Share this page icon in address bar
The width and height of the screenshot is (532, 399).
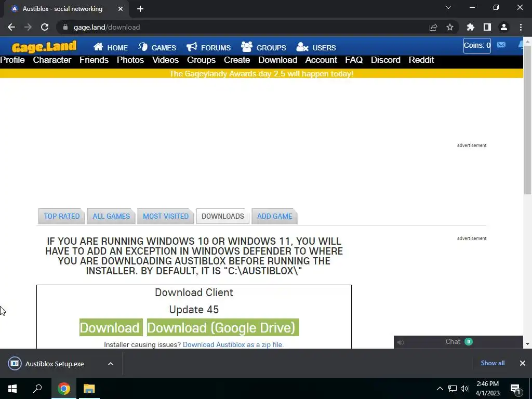coord(433,27)
